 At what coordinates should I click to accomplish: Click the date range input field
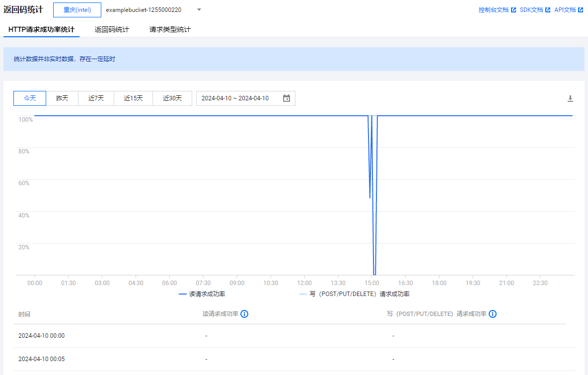[x=238, y=98]
